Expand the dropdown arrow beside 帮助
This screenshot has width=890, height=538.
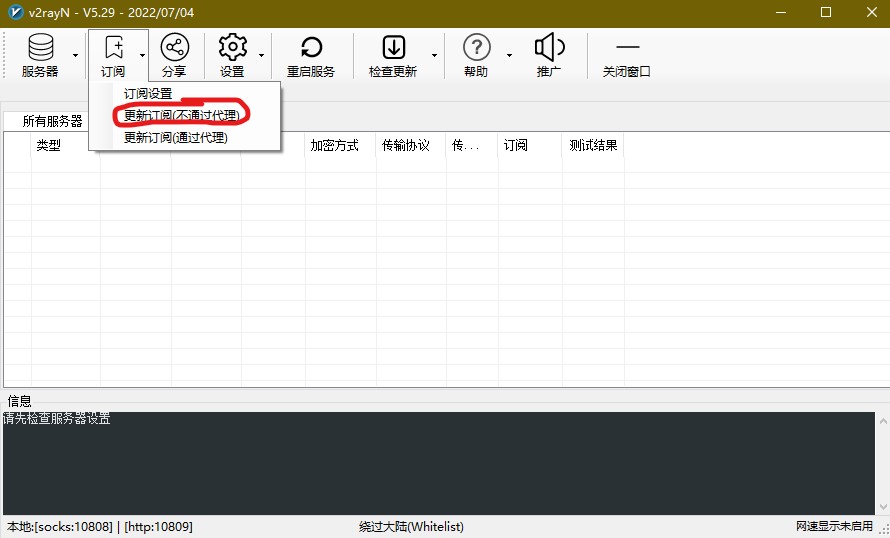tap(509, 55)
